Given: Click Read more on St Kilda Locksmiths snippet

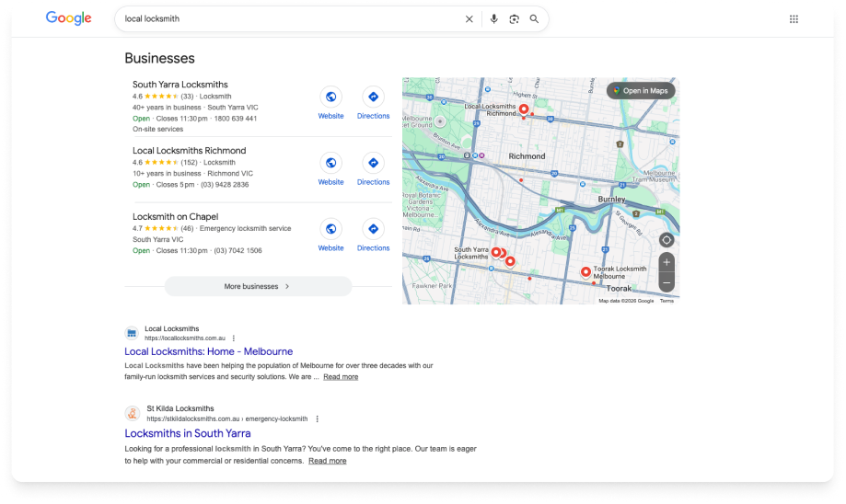Looking at the screenshot, I should click(x=327, y=461).
